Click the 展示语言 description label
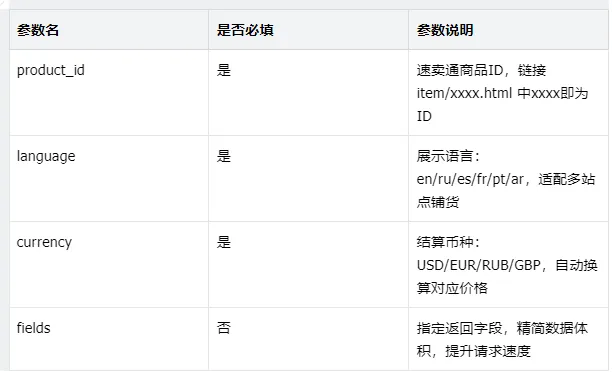Viewport: 612px width, 372px height. pyautogui.click(x=445, y=156)
